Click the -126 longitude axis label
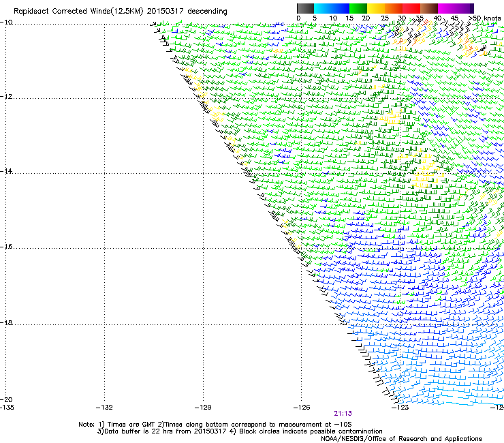504x443 pixels. 302,408
